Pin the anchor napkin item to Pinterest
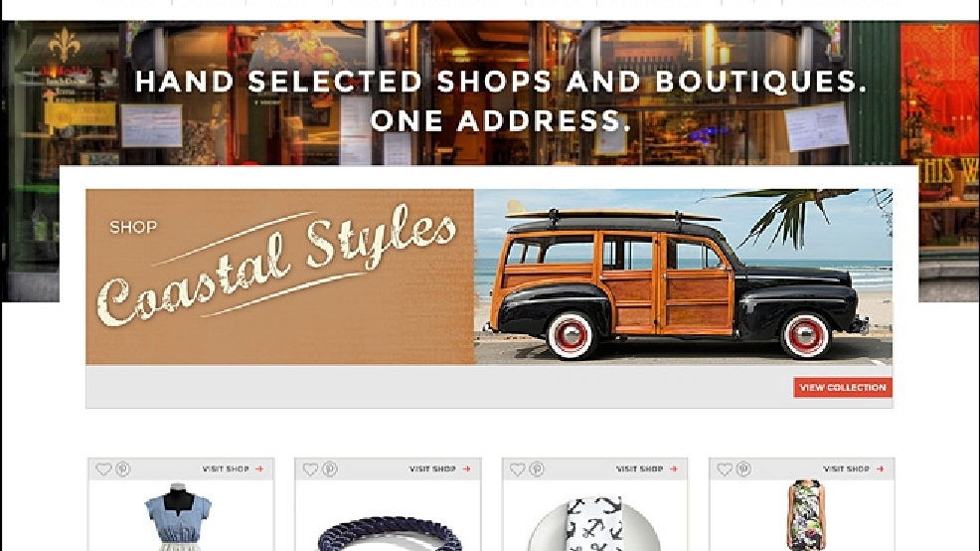This screenshot has height=551, width=980. [537, 468]
